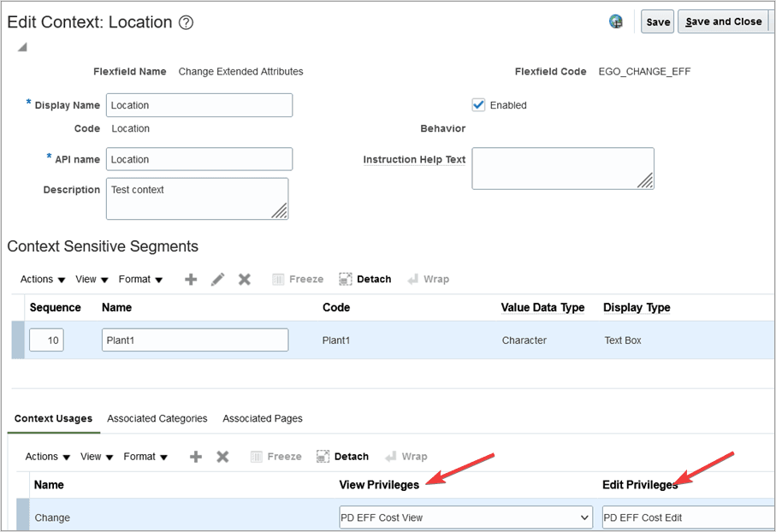Switch to the Associated Categories tab
The height and width of the screenshot is (532, 776).
pos(157,418)
